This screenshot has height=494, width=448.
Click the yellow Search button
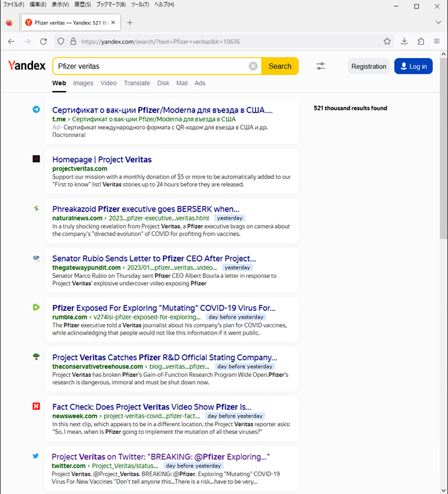tap(280, 66)
